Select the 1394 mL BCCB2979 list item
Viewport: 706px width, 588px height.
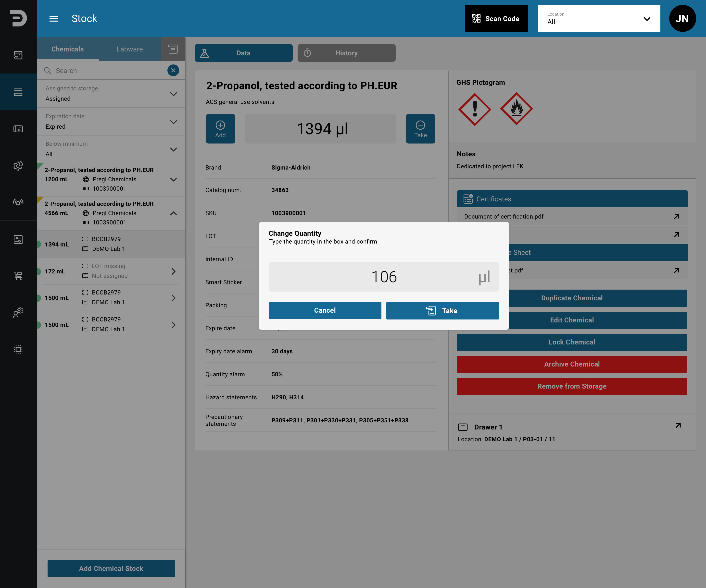tap(111, 244)
